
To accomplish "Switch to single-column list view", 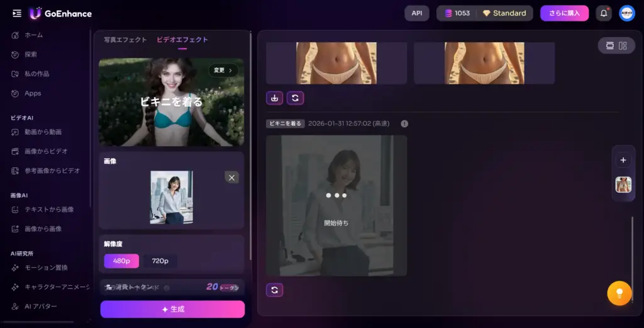I will pos(610,45).
